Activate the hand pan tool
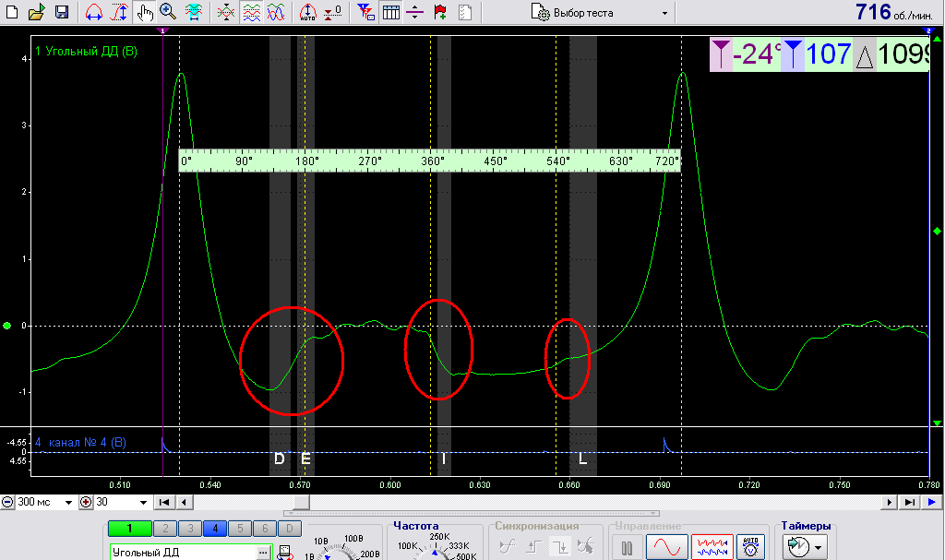 pyautogui.click(x=145, y=11)
